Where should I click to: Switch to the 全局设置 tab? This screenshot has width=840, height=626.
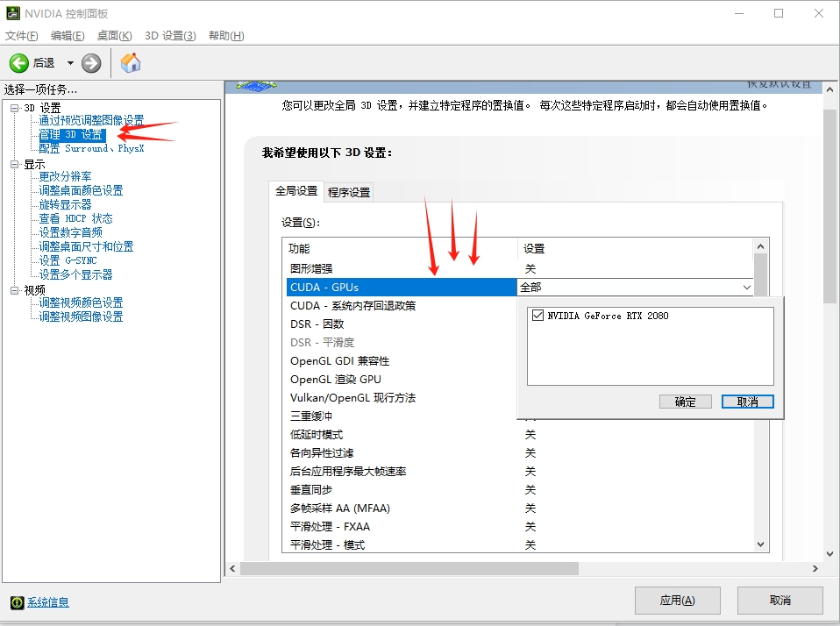pos(296,191)
